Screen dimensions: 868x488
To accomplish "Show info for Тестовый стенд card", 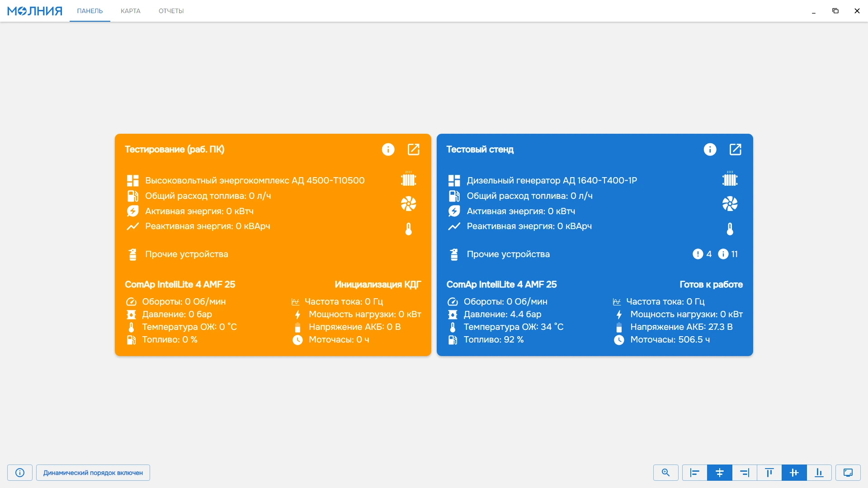I will [x=710, y=150].
